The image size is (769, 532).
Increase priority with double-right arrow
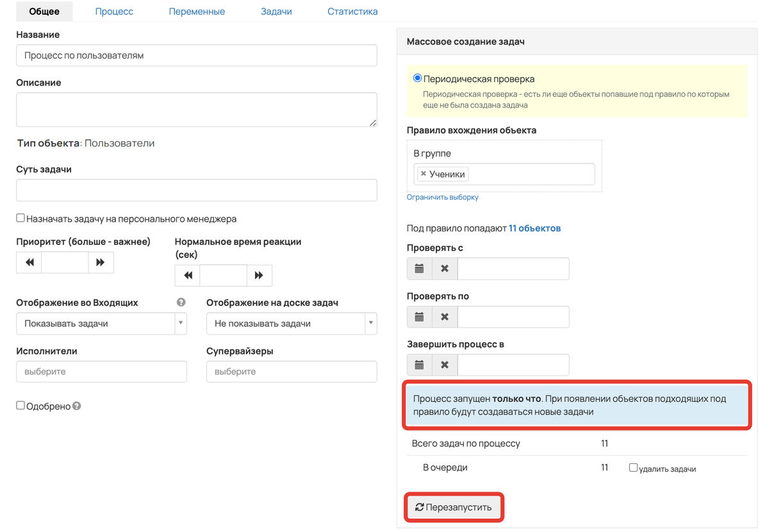[101, 262]
